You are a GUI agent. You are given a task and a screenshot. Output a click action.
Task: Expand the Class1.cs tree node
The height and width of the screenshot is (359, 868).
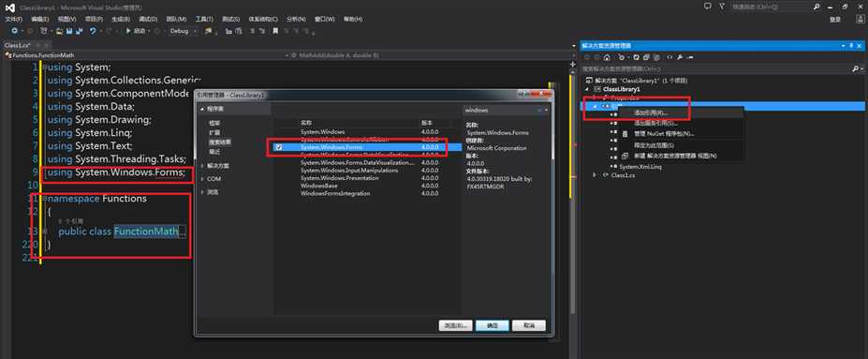pos(595,174)
